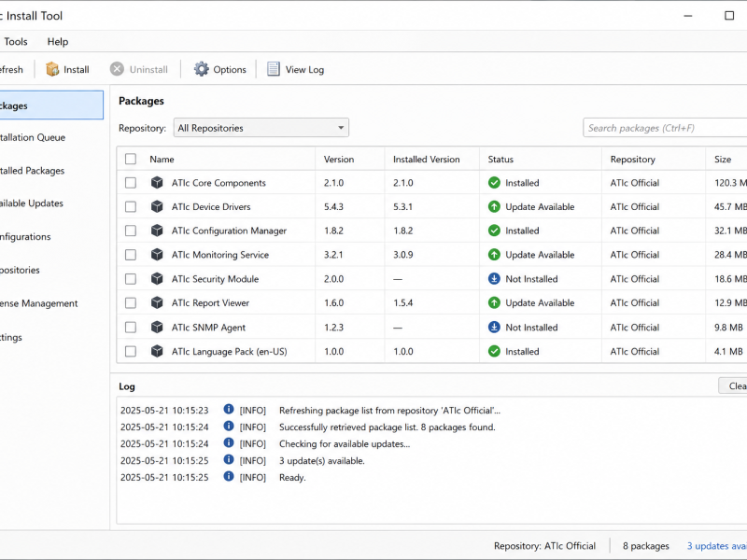The width and height of the screenshot is (747, 560).
Task: Click the View Log document icon
Action: tap(274, 69)
